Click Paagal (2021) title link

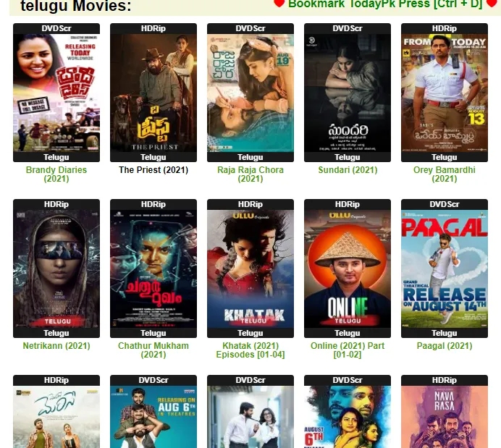point(445,346)
